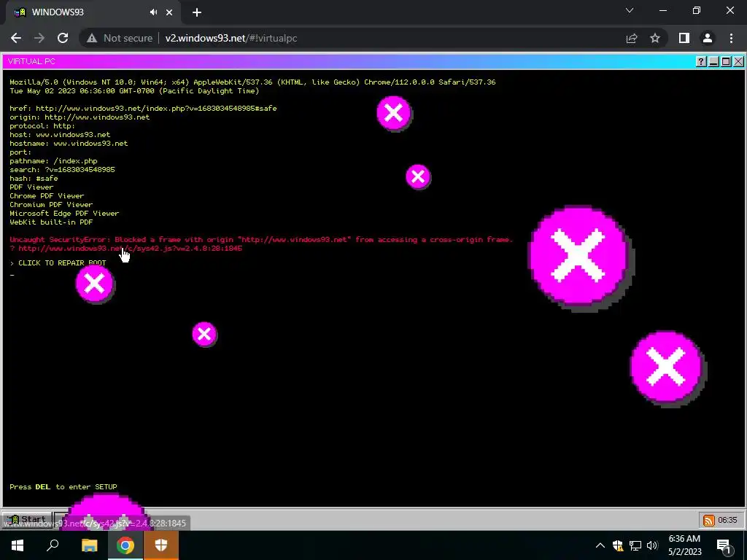Click the largest pink X circle
Viewport: 747px width, 560px height.
pyautogui.click(x=578, y=256)
